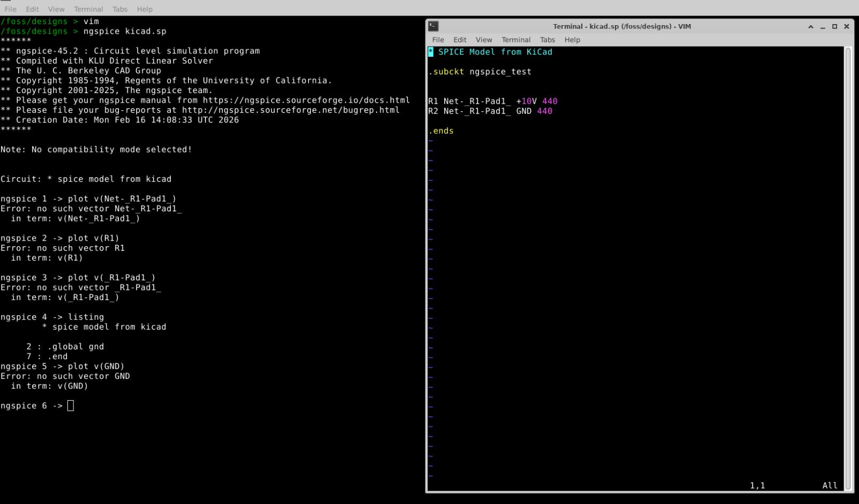859x504 pixels.
Task: Click the .ends line in the VIM editor
Action: point(441,131)
